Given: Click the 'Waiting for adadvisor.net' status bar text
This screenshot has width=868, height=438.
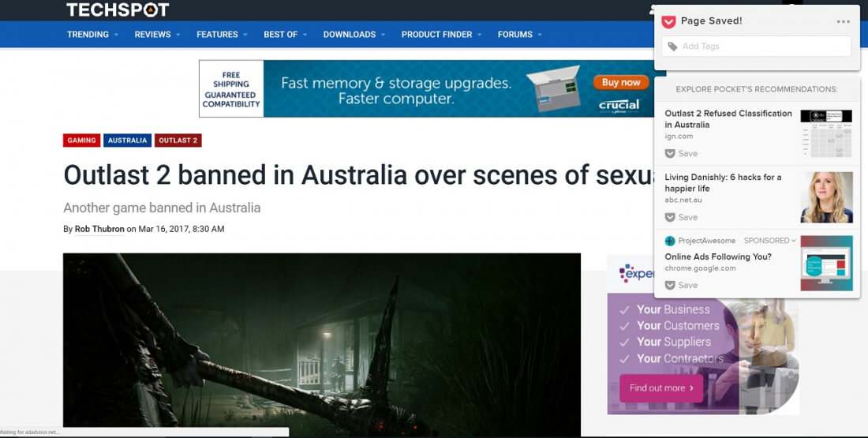Looking at the screenshot, I should coord(30,432).
